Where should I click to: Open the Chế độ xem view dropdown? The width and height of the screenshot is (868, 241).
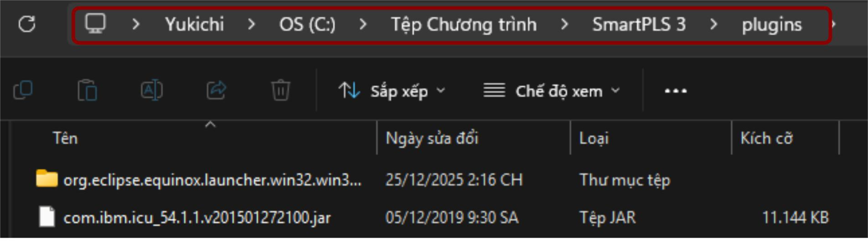pyautogui.click(x=552, y=91)
